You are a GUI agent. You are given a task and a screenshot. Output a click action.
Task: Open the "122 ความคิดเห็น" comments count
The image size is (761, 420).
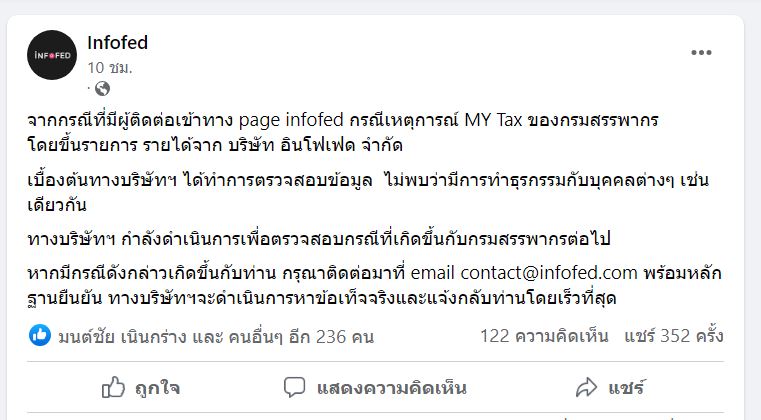point(544,336)
